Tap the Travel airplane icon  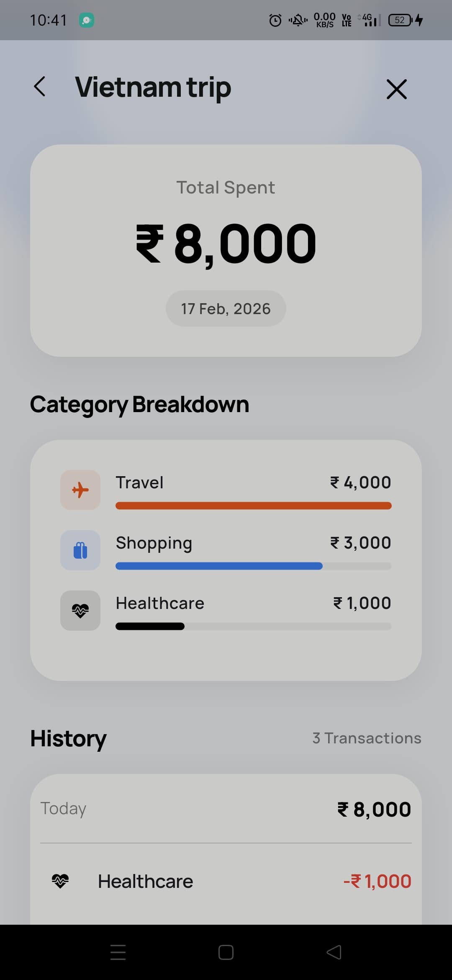[80, 490]
